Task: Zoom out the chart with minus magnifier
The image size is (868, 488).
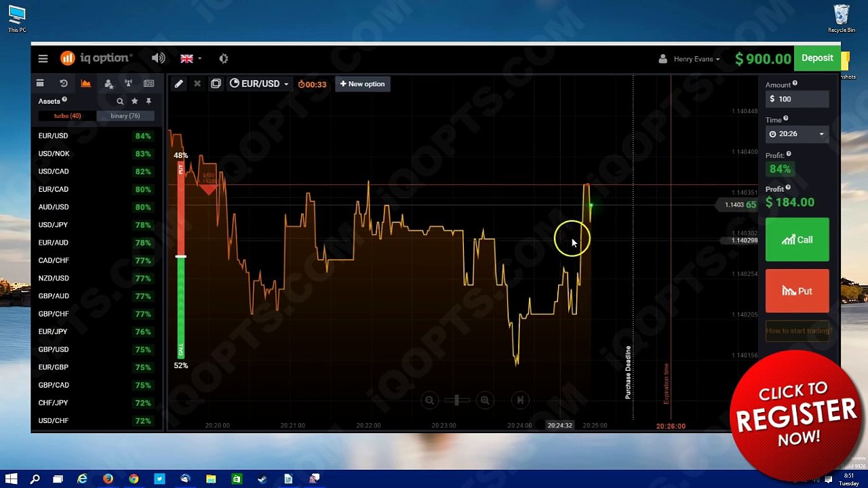Action: [429, 401]
